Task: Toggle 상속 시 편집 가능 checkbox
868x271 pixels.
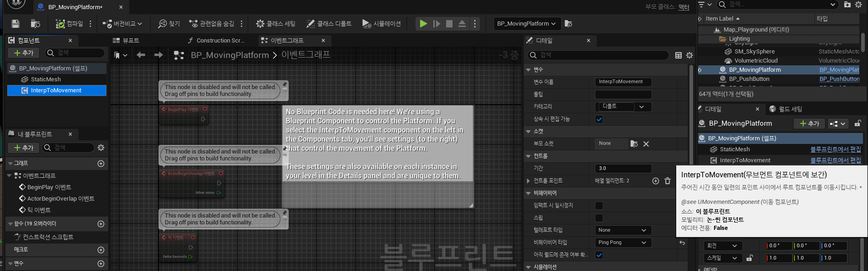Action: [599, 119]
